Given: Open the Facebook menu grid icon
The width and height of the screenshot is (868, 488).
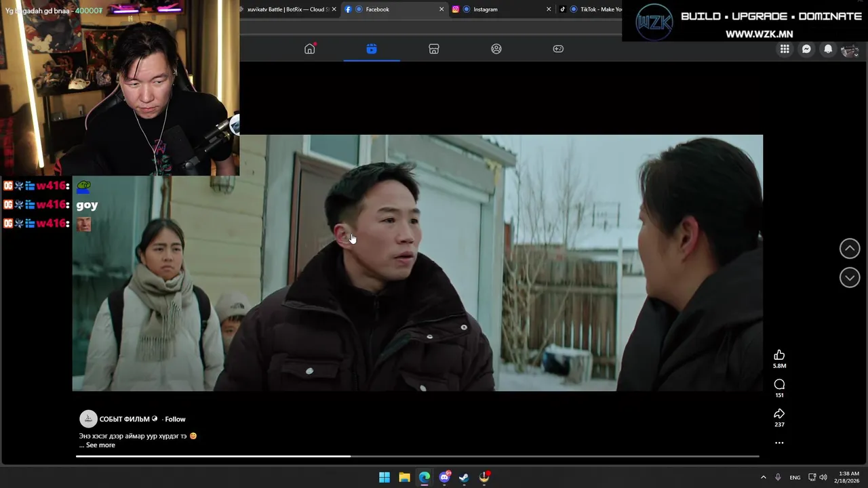Looking at the screenshot, I should 785,49.
